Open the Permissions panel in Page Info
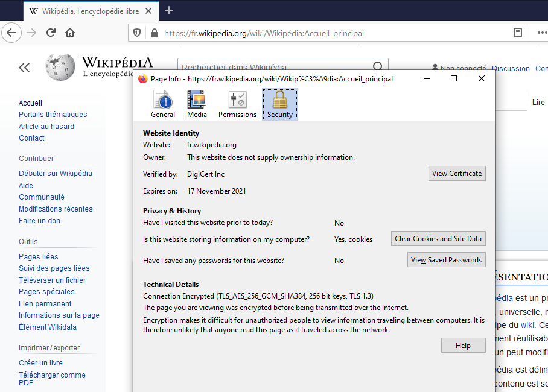Screen dimensions: 548x392 [237, 104]
